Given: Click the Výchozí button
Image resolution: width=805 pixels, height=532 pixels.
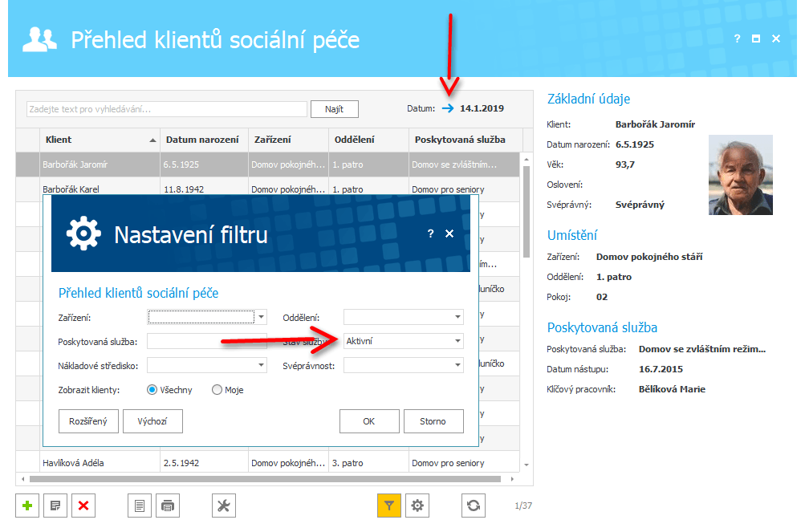Looking at the screenshot, I should point(152,421).
